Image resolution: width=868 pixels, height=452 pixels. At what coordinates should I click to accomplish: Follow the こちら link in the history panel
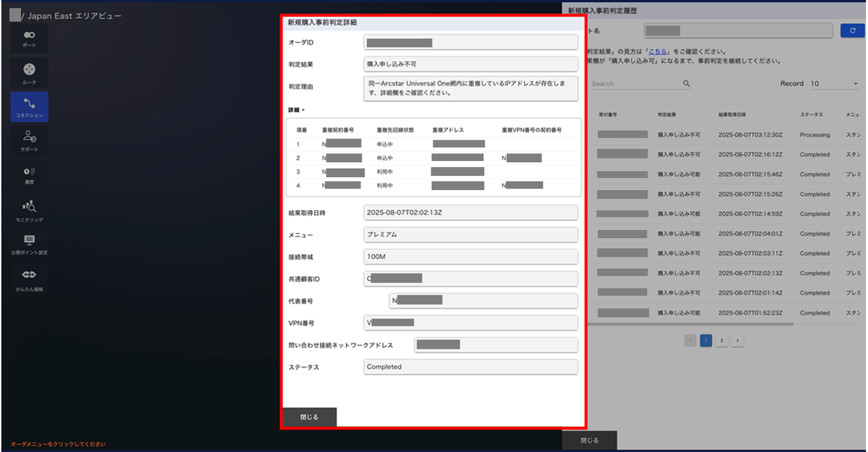click(658, 52)
